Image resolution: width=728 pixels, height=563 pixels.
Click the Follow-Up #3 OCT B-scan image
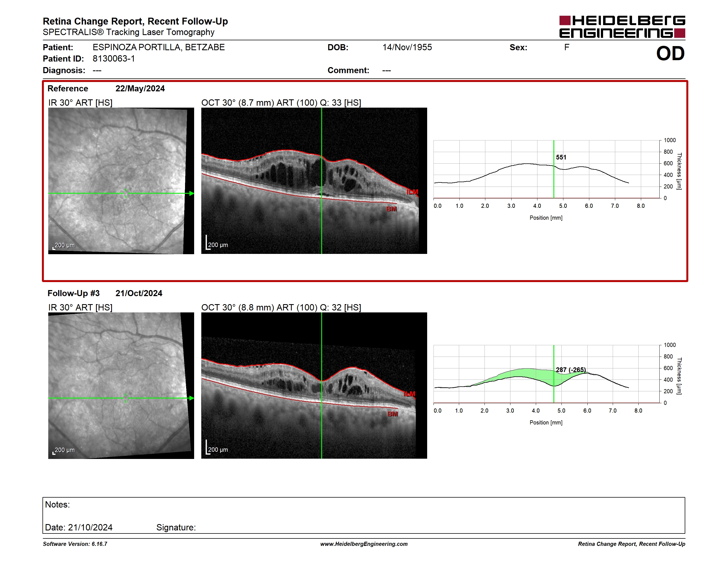point(314,386)
